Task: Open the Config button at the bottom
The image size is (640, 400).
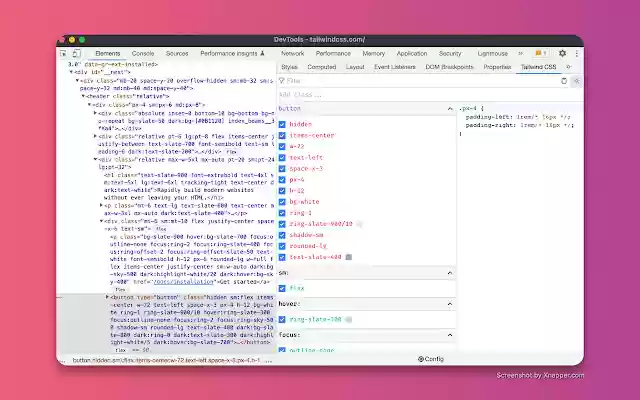Action: click(431, 359)
